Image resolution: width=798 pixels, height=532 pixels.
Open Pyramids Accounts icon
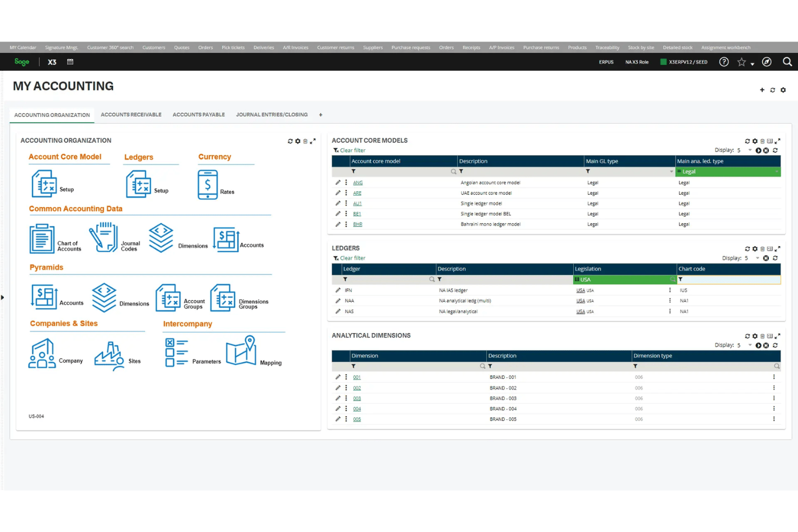pos(44,297)
